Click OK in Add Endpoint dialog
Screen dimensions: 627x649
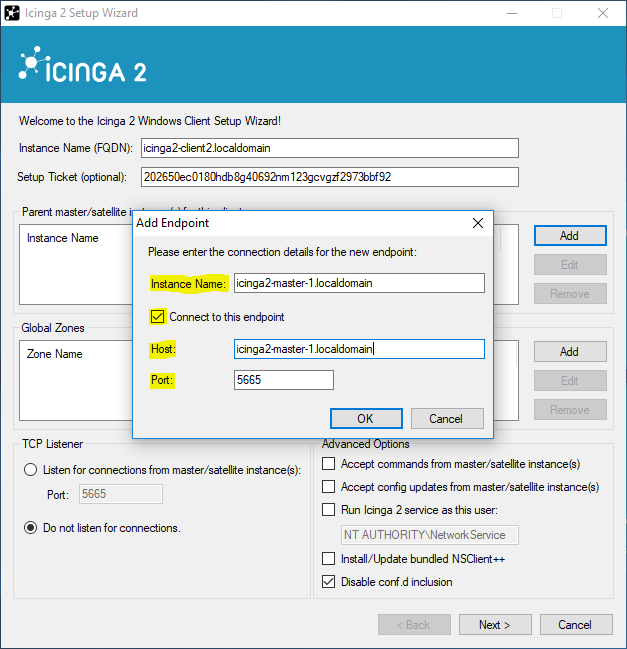[366, 418]
